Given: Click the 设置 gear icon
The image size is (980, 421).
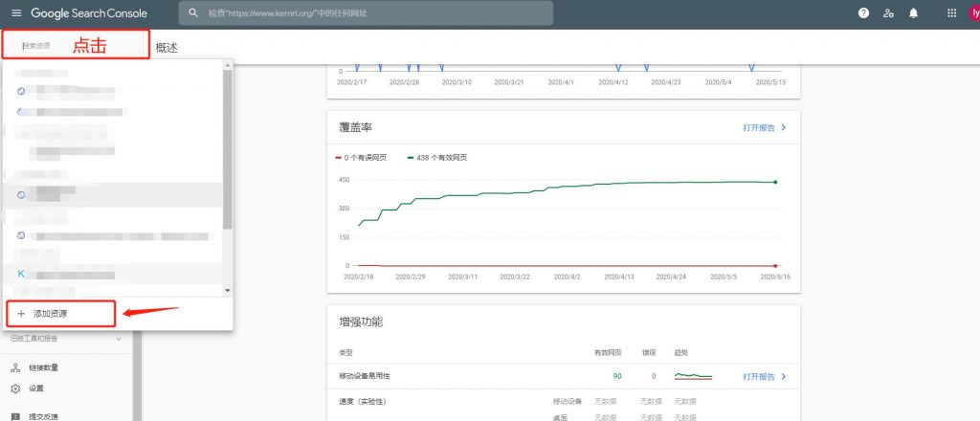Looking at the screenshot, I should point(16,388).
